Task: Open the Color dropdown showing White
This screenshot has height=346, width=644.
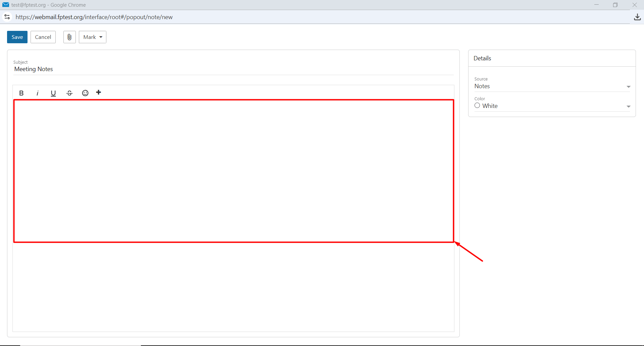Action: click(552, 106)
